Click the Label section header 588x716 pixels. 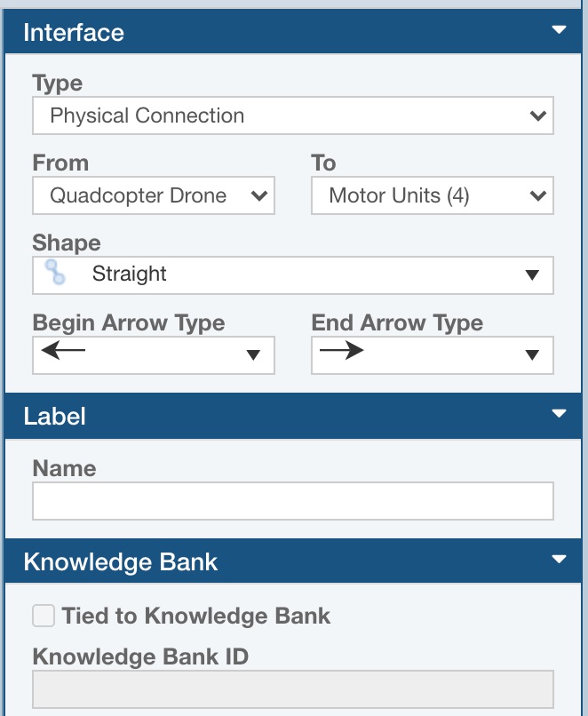[x=55, y=416]
